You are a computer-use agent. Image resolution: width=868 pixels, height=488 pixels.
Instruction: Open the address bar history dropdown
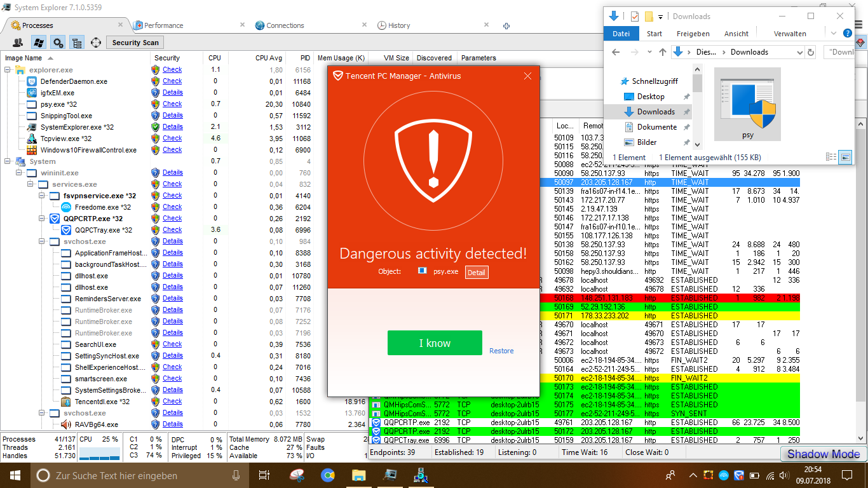click(799, 52)
